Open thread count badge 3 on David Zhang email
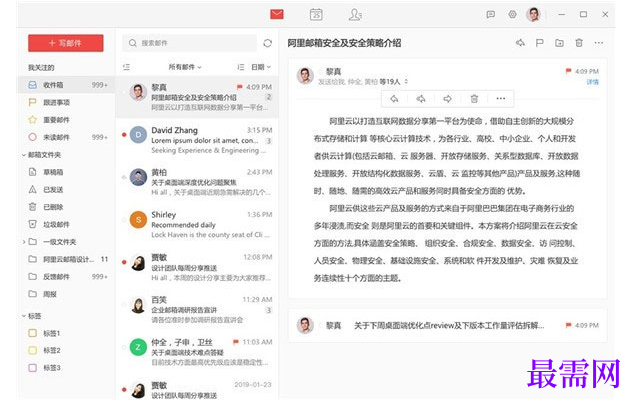 tap(269, 141)
